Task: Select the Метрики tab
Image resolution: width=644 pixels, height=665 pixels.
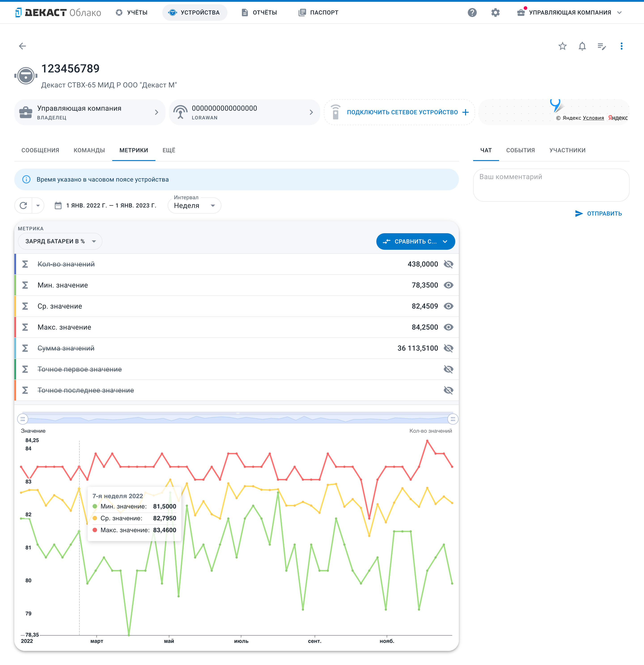Action: point(134,150)
